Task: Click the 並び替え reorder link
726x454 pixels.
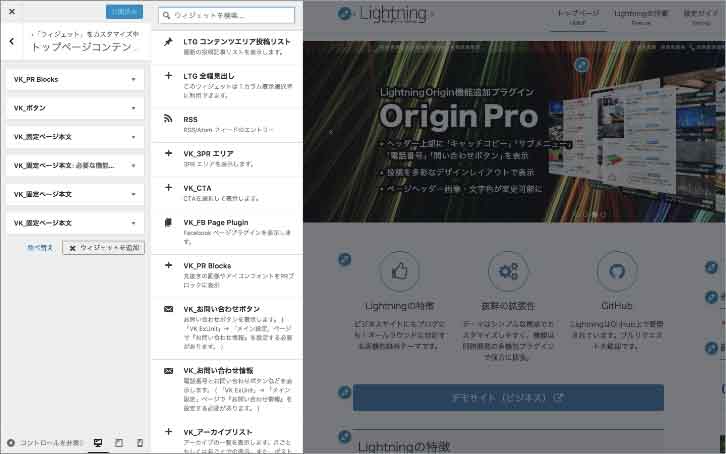Action: click(x=40, y=248)
